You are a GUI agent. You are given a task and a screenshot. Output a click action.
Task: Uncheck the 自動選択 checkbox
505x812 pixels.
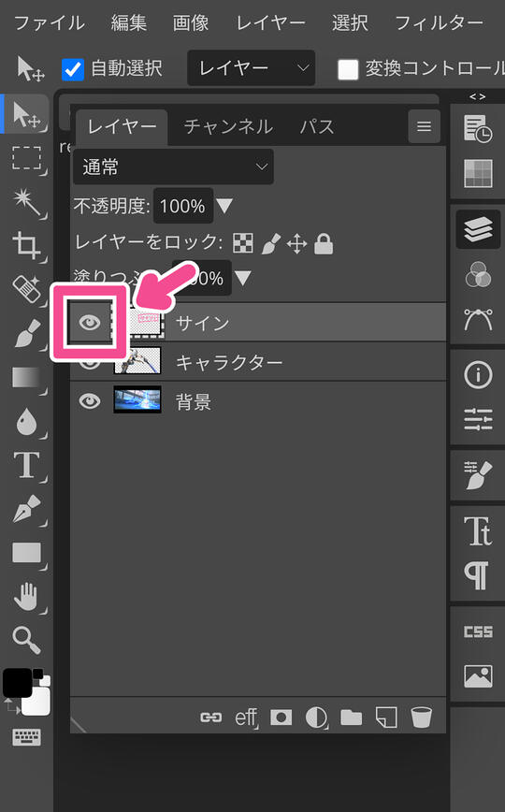pos(73,69)
